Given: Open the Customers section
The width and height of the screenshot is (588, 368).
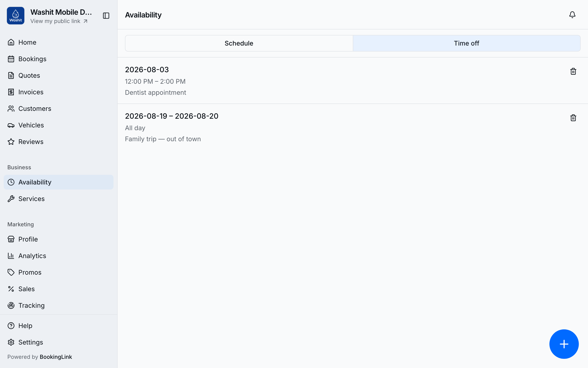Looking at the screenshot, I should point(59,109).
